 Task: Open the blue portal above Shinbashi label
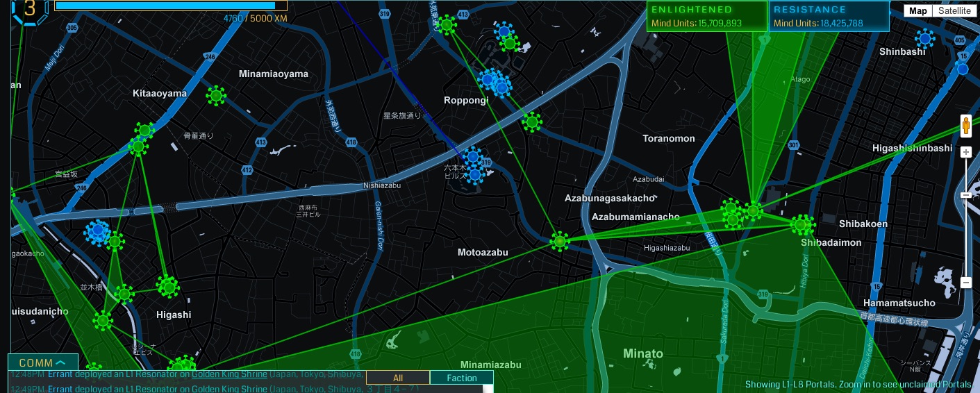click(x=924, y=38)
